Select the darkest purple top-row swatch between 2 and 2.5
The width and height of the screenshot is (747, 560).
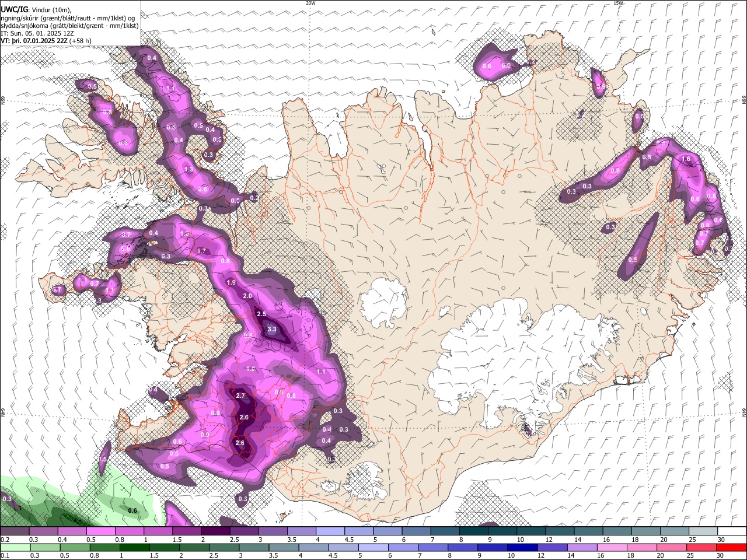[x=215, y=531]
